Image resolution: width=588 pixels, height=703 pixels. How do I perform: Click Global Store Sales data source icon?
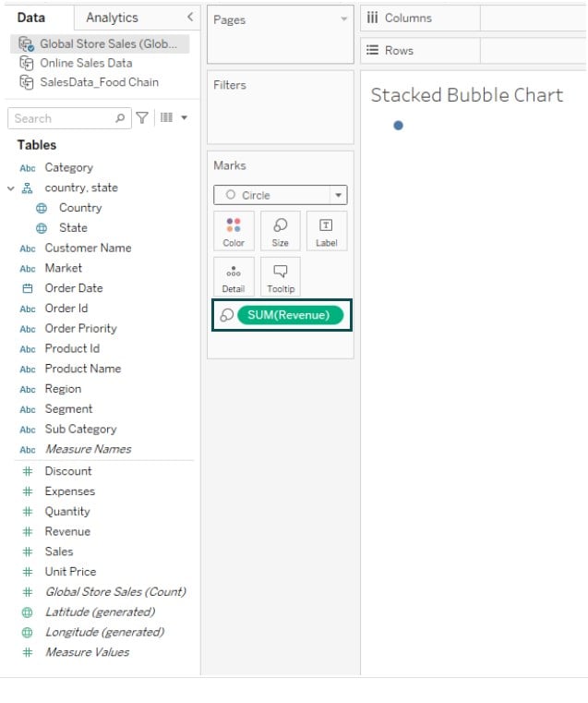click(27, 44)
